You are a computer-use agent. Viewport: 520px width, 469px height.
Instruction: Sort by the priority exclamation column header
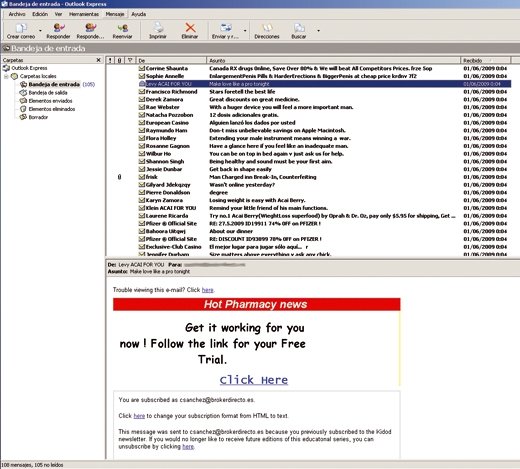(x=110, y=60)
